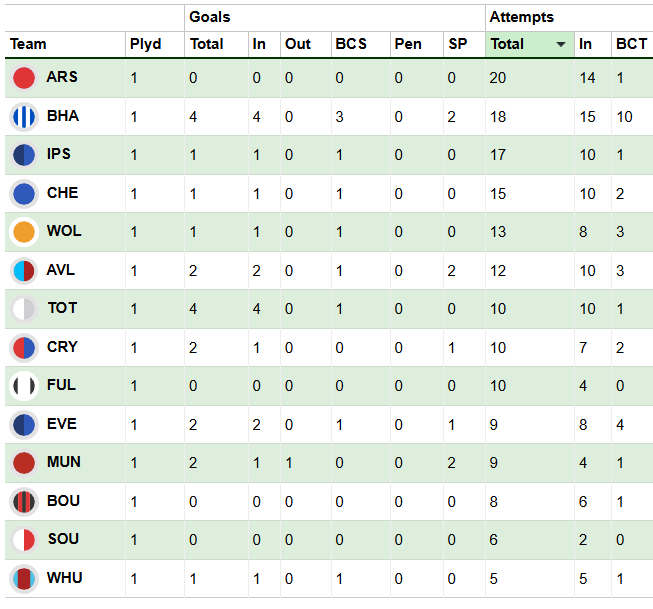The height and width of the screenshot is (609, 653).
Task: Select the Wolves orange team badge
Action: pyautogui.click(x=24, y=232)
